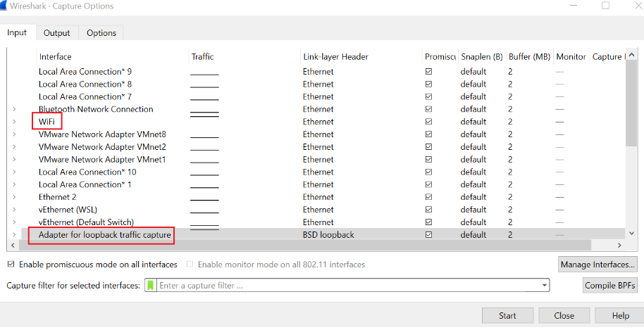Click the Wireshark shark fin title icon
The width and height of the screenshot is (644, 330).
click(x=5, y=6)
